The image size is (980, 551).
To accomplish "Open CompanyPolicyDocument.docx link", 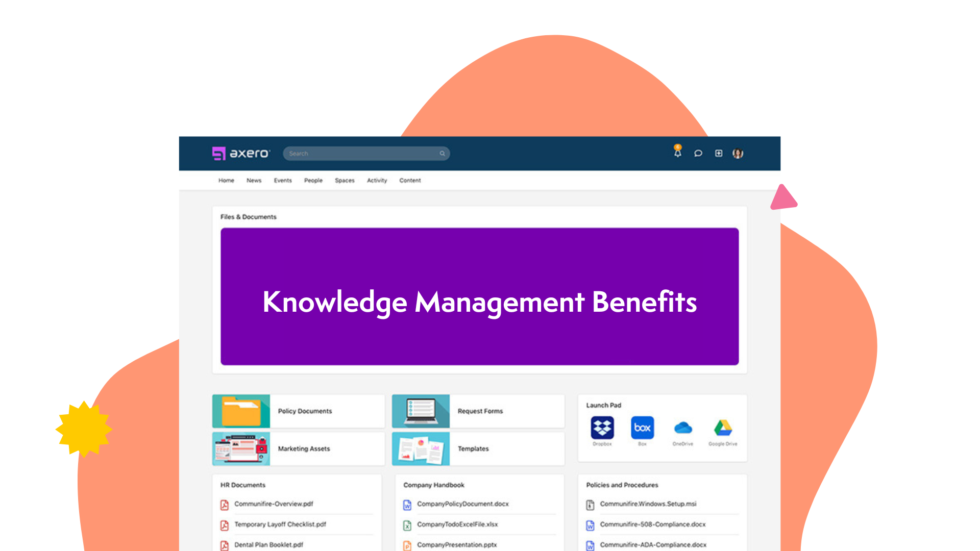I will [x=462, y=504].
